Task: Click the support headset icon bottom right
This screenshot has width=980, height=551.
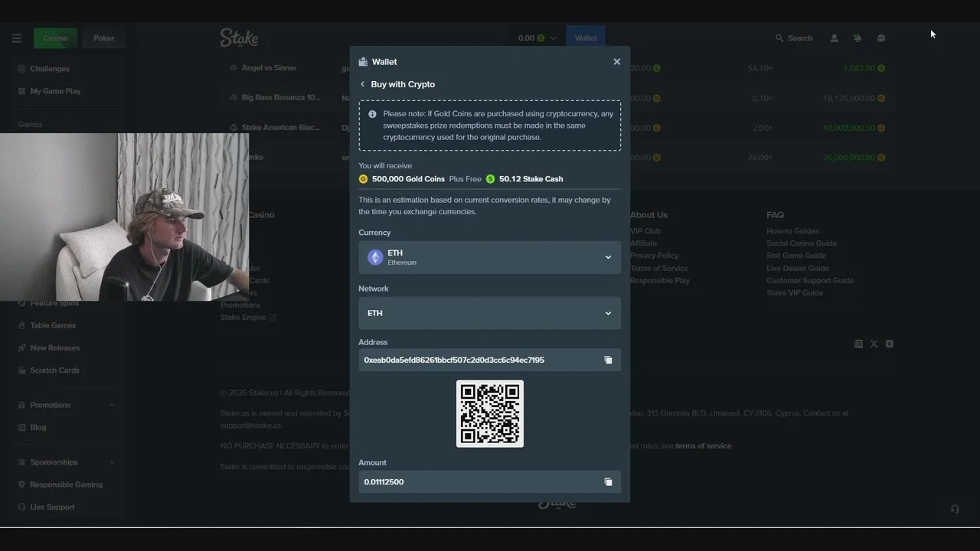Action: [x=955, y=509]
